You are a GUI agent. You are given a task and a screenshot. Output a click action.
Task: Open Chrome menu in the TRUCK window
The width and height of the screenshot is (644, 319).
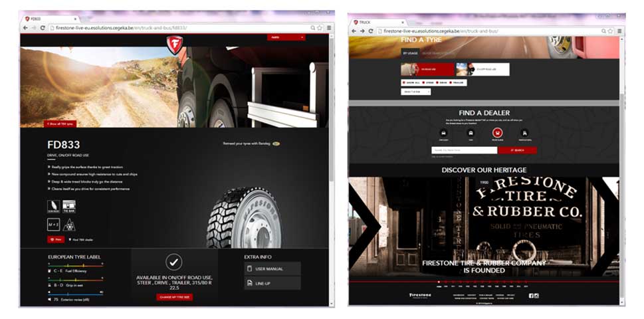619,31
